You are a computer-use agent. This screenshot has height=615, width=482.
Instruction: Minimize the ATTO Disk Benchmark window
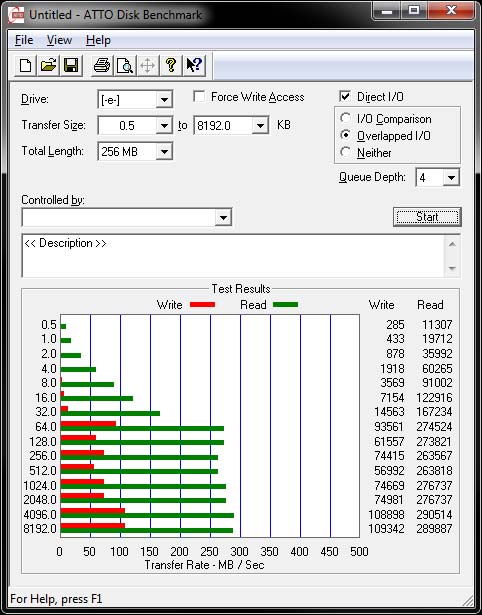[x=387, y=11]
